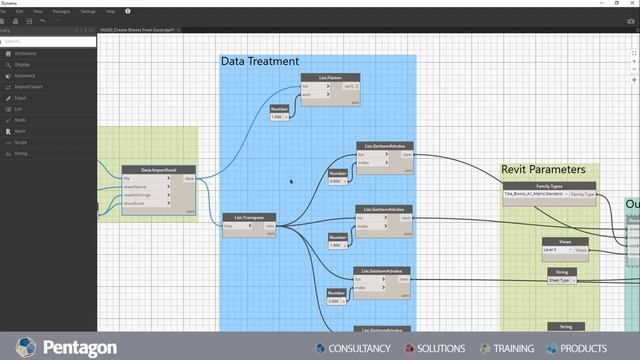The height and width of the screenshot is (360, 640).
Task: Click the undo toolbar icon
Action: click(x=43, y=21)
